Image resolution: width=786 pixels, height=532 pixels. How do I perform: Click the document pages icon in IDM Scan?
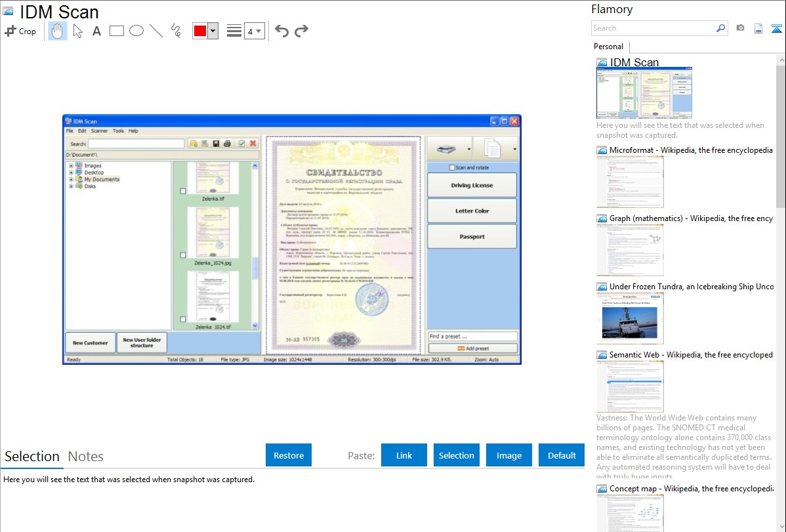[x=492, y=149]
